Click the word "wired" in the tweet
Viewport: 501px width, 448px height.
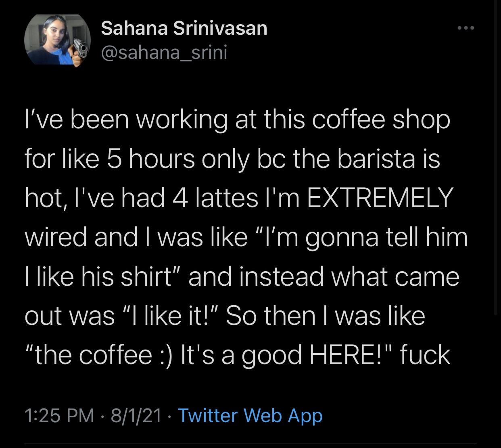click(x=56, y=237)
